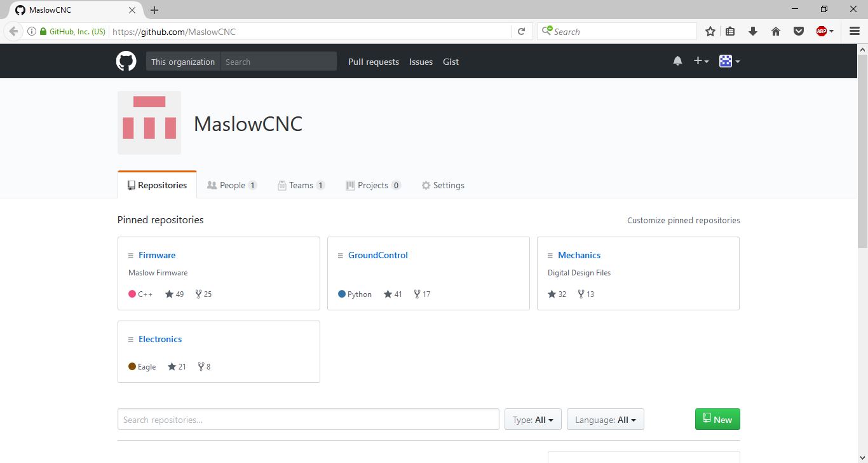
Task: Select the Repositories tab
Action: click(157, 185)
